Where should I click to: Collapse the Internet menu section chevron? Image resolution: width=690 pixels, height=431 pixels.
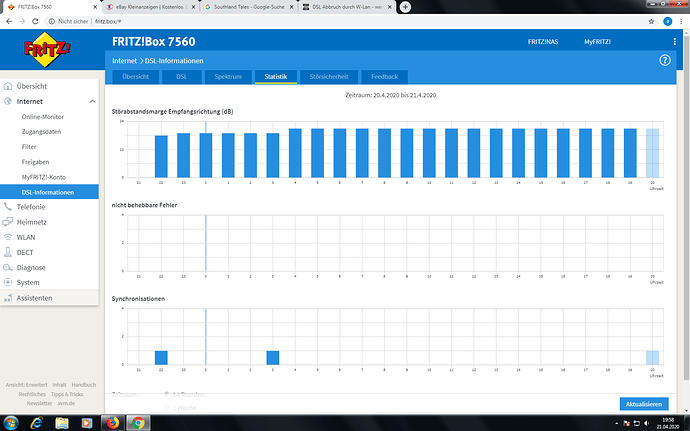click(92, 101)
